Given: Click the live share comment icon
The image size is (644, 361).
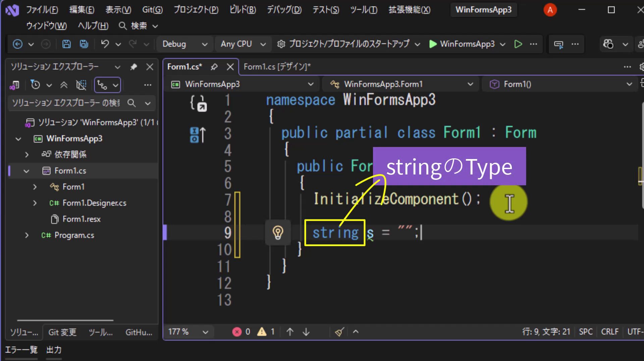Looking at the screenshot, I should point(558,44).
